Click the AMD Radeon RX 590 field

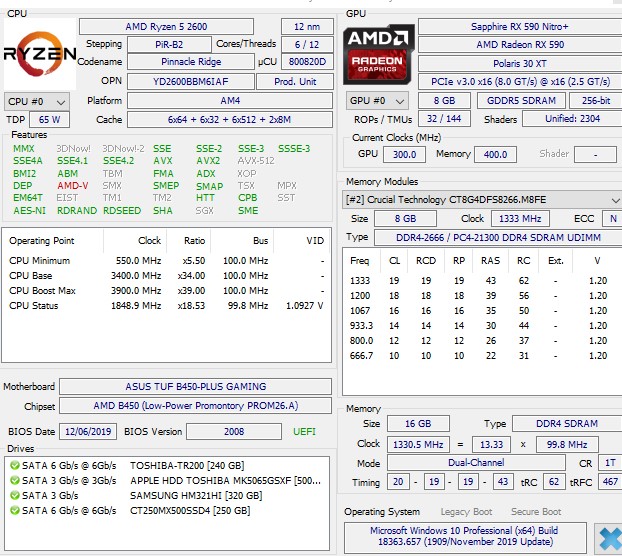pos(520,44)
